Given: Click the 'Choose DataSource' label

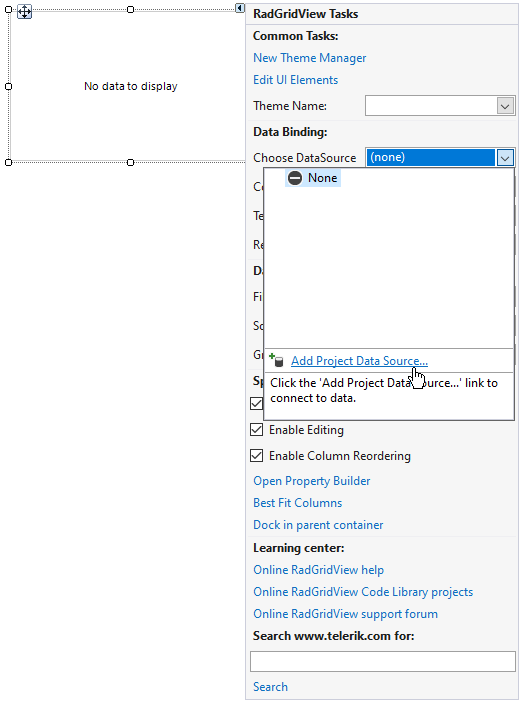Looking at the screenshot, I should click(304, 158).
